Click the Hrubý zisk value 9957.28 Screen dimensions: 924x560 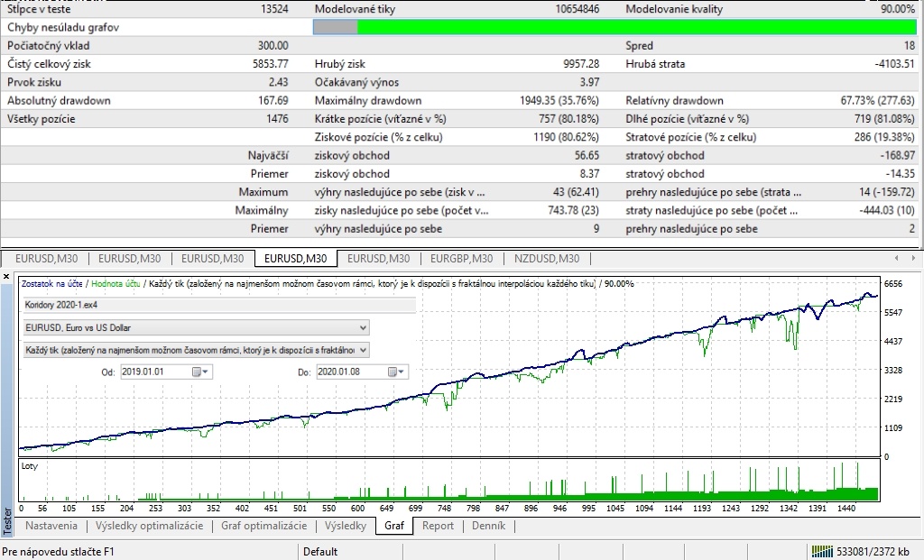(x=581, y=64)
